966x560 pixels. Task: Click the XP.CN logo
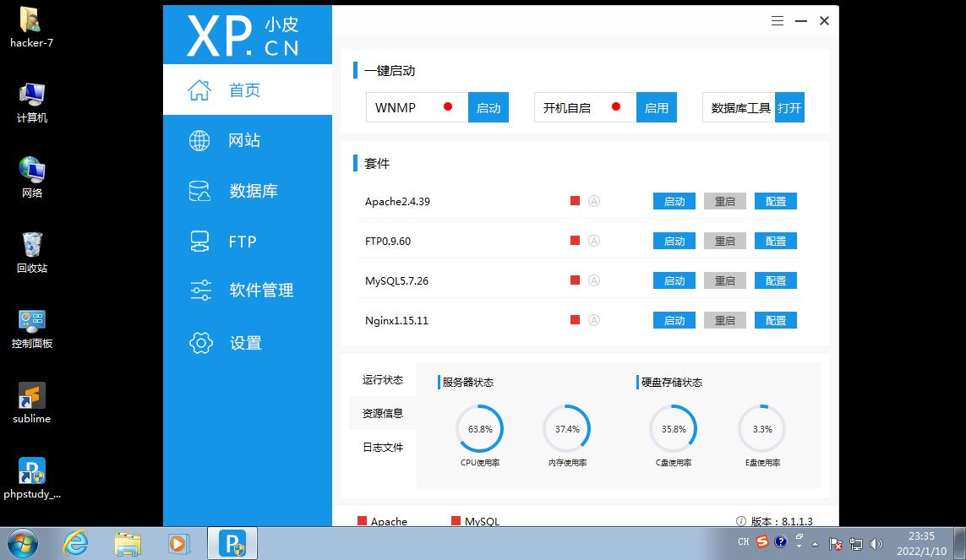pos(243,35)
